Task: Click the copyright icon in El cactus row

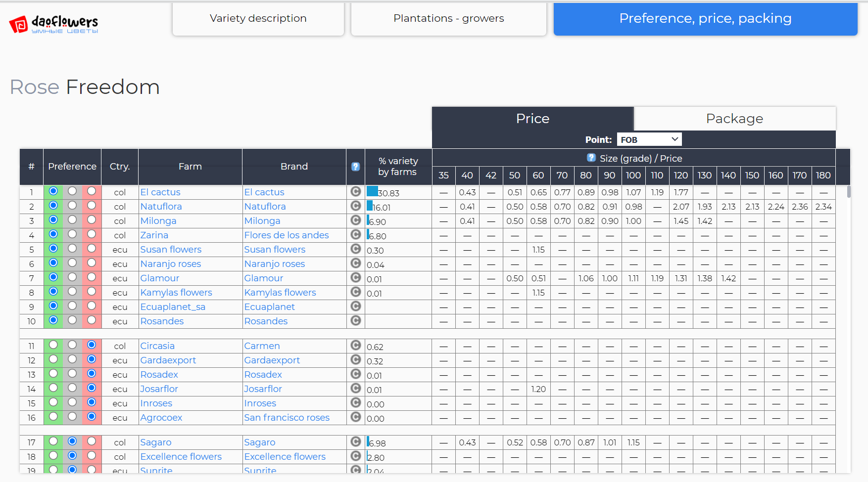Action: 355,191
